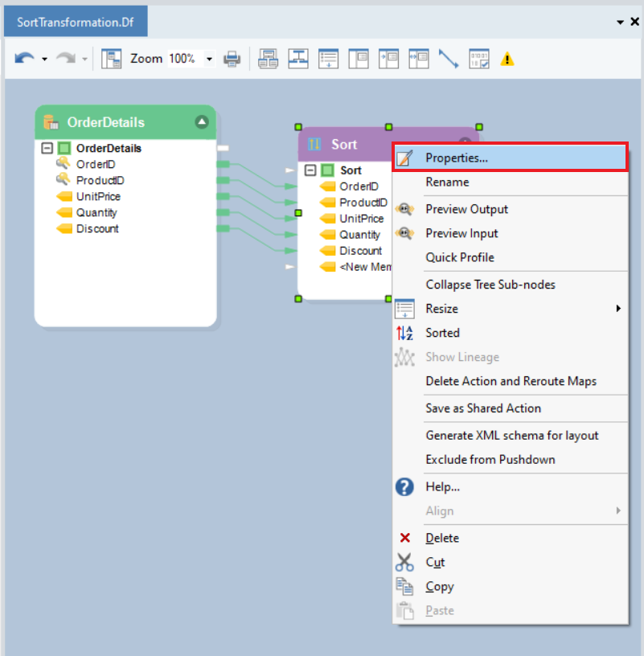Open the Undo history dropdown arrow
The image size is (644, 656).
pyautogui.click(x=44, y=59)
